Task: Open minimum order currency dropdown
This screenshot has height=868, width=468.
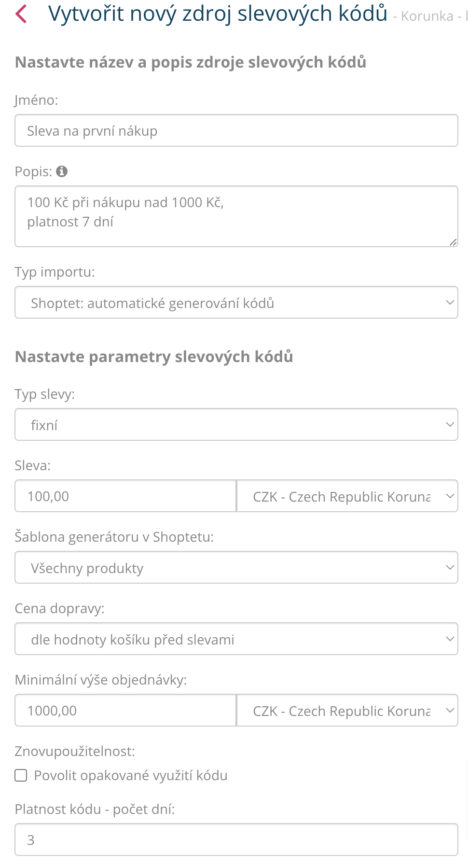Action: tap(347, 711)
